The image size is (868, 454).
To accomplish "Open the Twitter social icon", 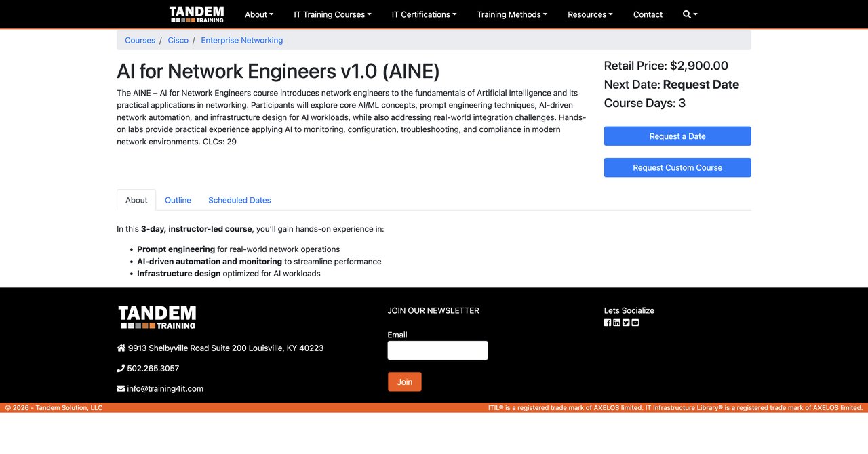I will tap(626, 323).
